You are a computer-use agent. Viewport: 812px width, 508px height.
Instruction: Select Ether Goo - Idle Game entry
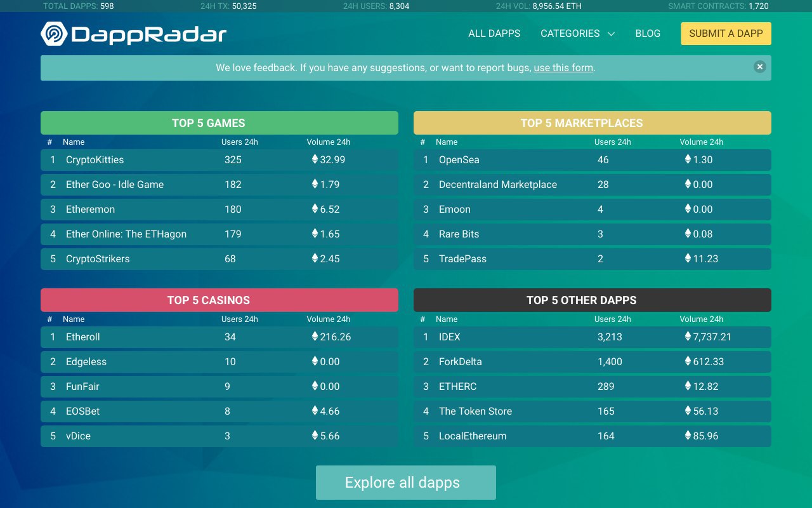(115, 185)
